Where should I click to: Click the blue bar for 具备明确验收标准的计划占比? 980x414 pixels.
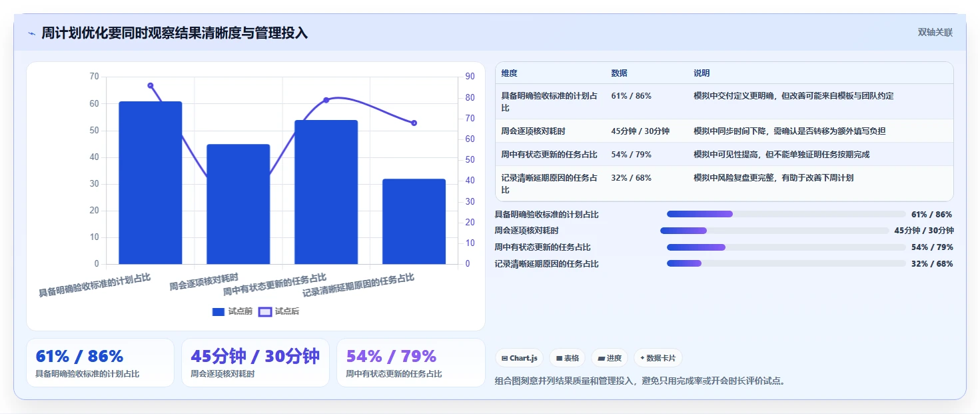click(x=151, y=183)
